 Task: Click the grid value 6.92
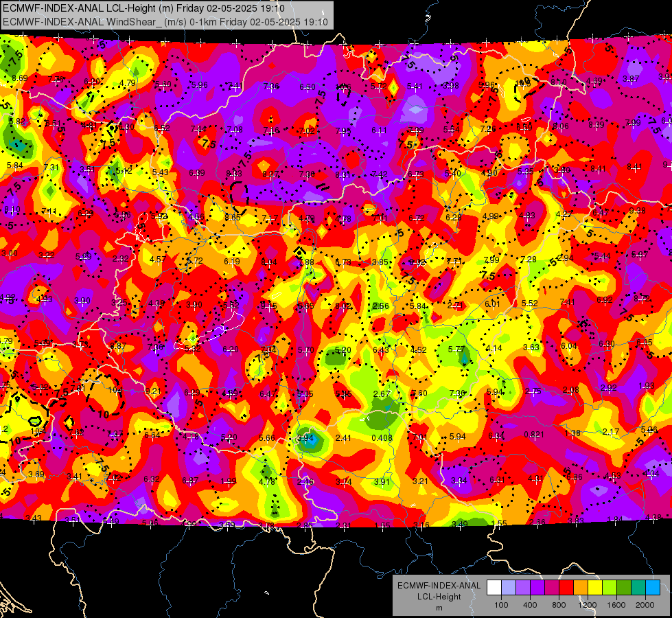point(604,300)
